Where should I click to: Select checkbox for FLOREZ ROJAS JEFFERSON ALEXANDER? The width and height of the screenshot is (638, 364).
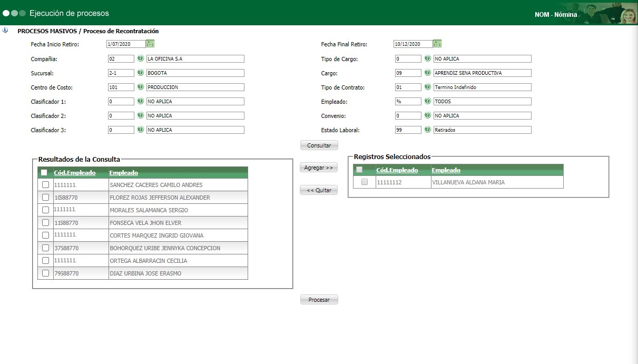pyautogui.click(x=45, y=197)
